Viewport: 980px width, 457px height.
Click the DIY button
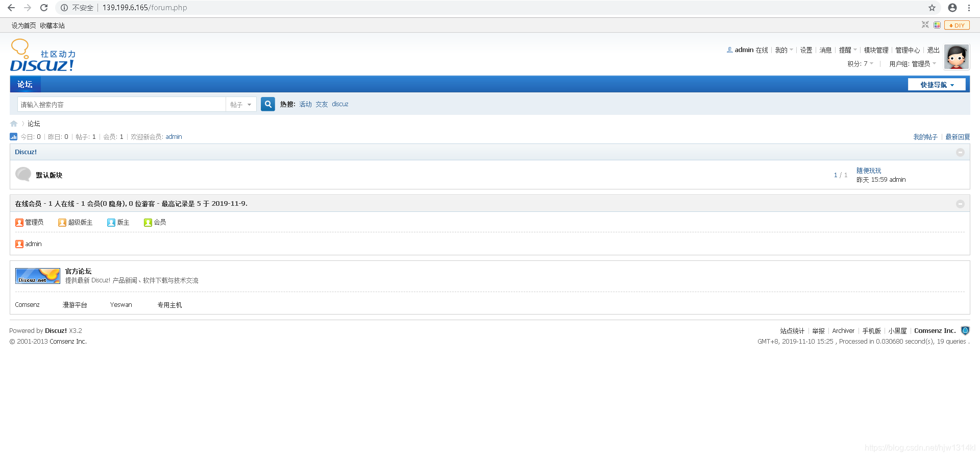pos(957,25)
